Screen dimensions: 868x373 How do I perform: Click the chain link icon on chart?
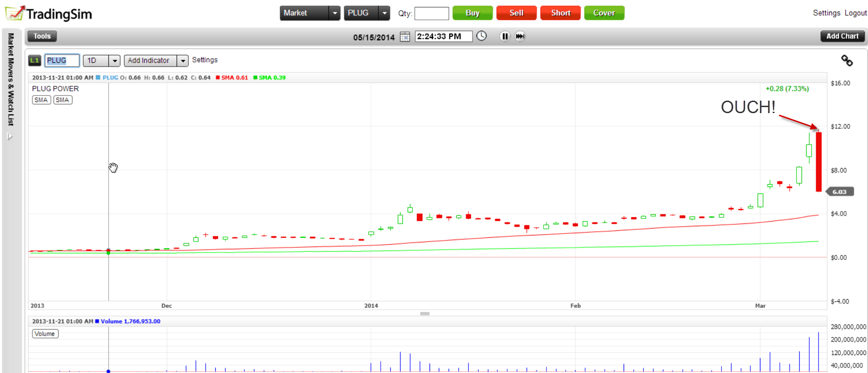coord(847,60)
